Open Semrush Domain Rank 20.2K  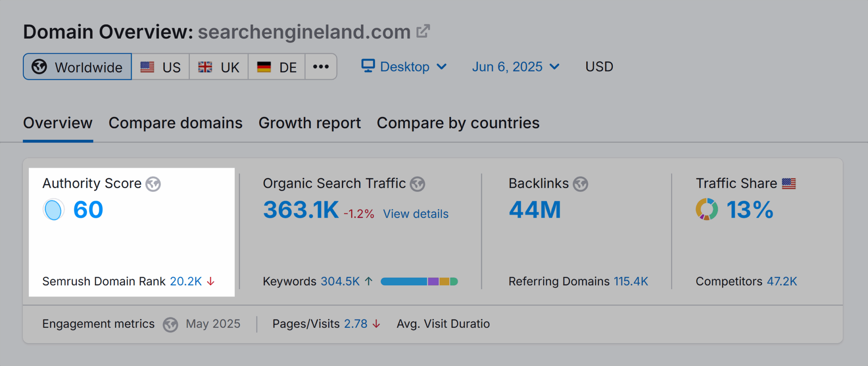[x=186, y=281]
